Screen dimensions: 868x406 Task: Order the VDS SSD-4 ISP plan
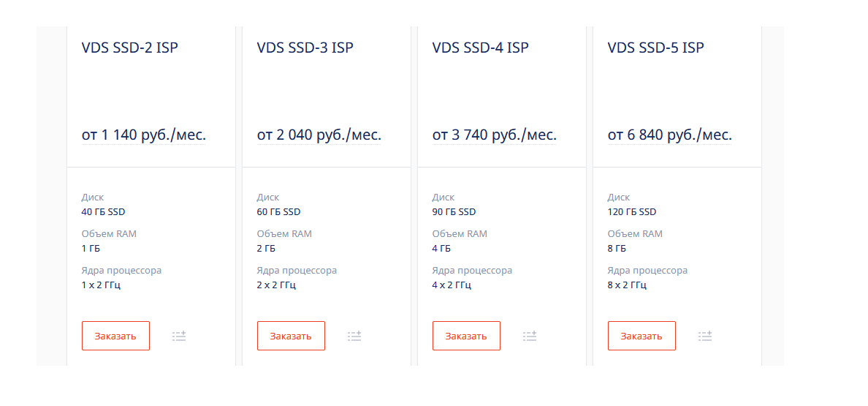(466, 336)
